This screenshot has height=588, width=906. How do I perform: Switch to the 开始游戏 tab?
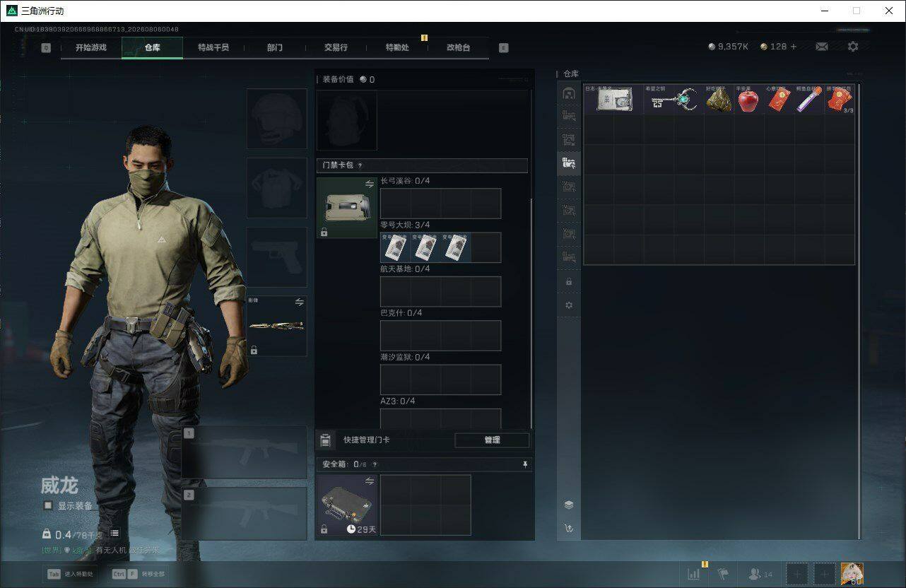(x=91, y=47)
